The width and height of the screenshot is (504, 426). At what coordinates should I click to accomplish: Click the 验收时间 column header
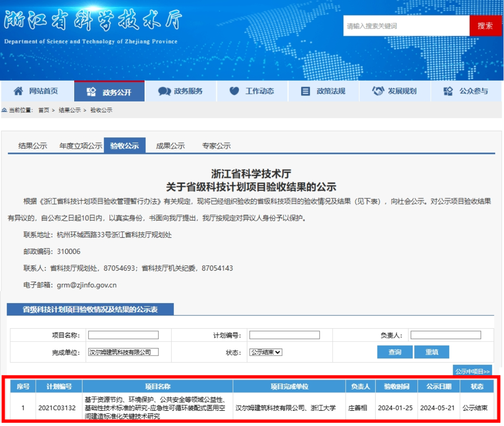[x=397, y=387]
